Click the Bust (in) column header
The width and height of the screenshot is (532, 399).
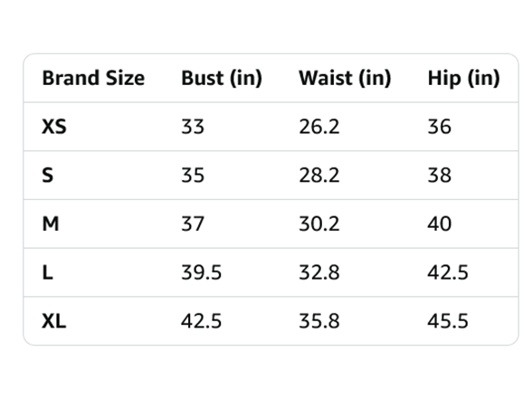tap(222, 79)
